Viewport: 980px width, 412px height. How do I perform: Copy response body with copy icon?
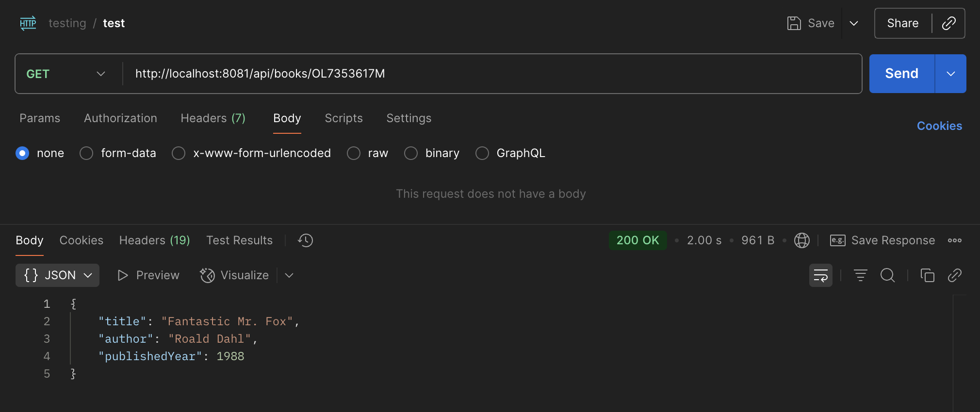[x=927, y=275]
